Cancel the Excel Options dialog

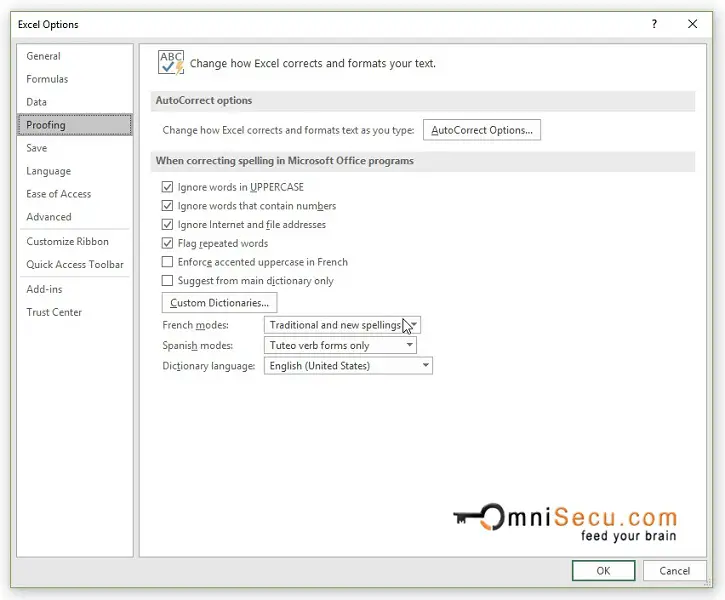pyautogui.click(x=675, y=570)
